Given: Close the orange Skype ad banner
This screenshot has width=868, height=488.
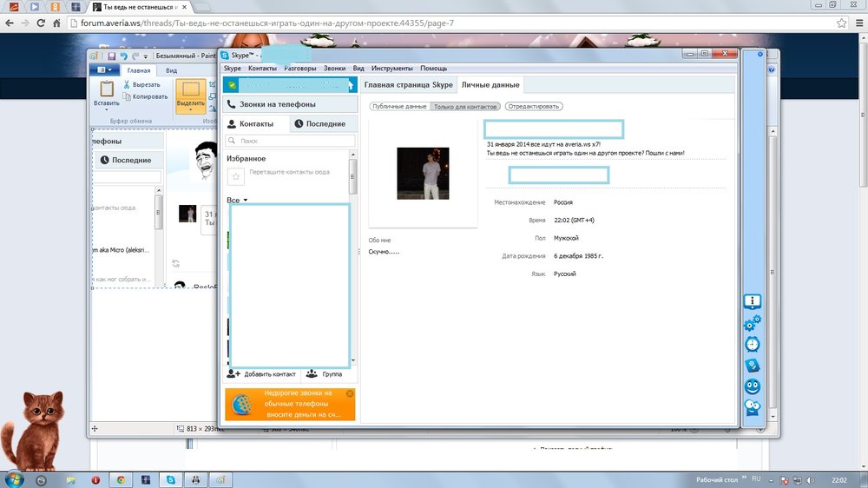Looking at the screenshot, I should pyautogui.click(x=350, y=393).
